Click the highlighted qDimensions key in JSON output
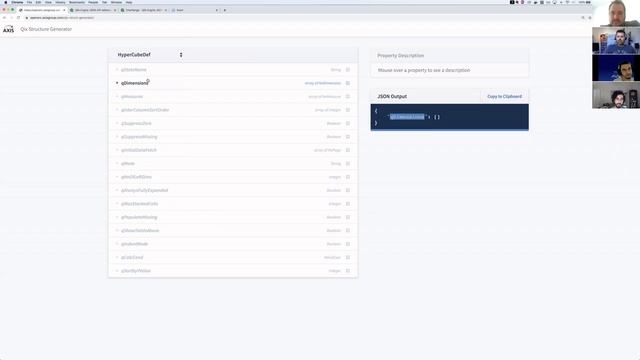This screenshot has width=640, height=360. click(407, 117)
